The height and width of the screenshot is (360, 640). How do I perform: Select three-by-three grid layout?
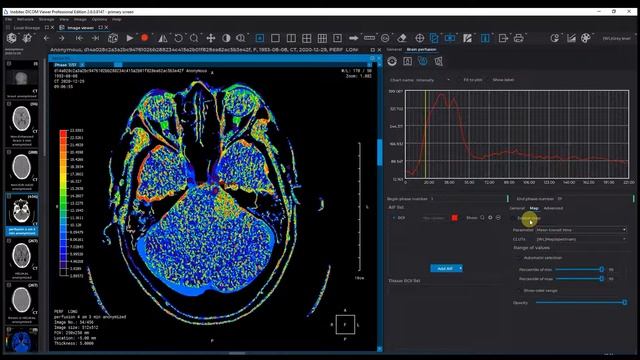(x=322, y=38)
